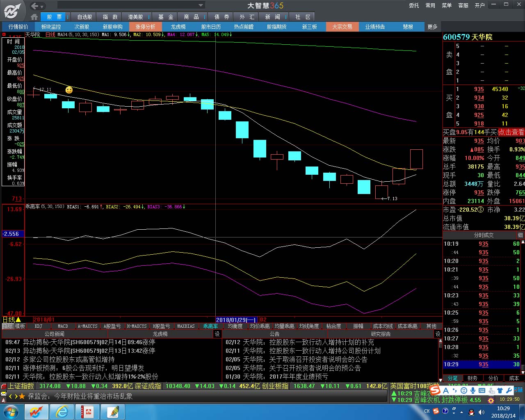Switch to 龙虎榜 top tab
This screenshot has width=525, height=420.
pyautogui.click(x=178, y=27)
